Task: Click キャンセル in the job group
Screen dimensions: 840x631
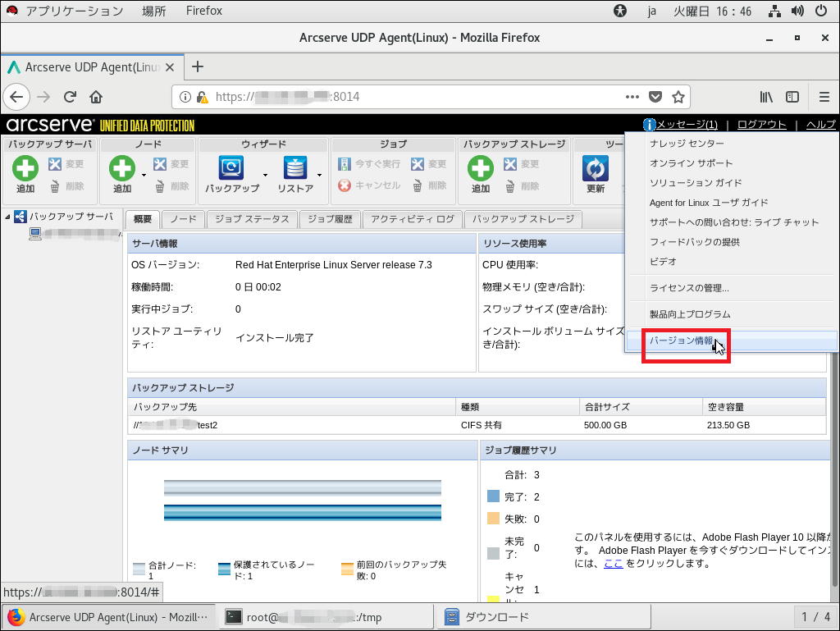Action: point(369,185)
